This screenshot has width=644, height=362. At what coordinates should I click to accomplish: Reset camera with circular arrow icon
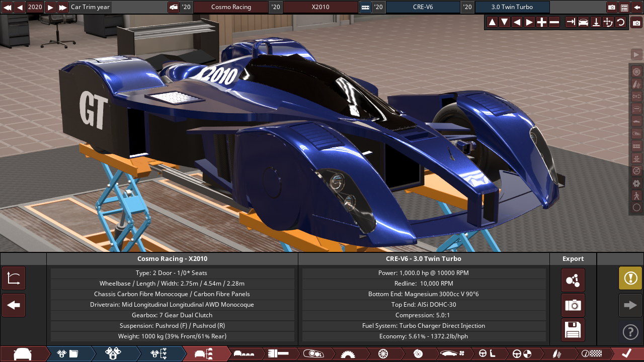[621, 22]
